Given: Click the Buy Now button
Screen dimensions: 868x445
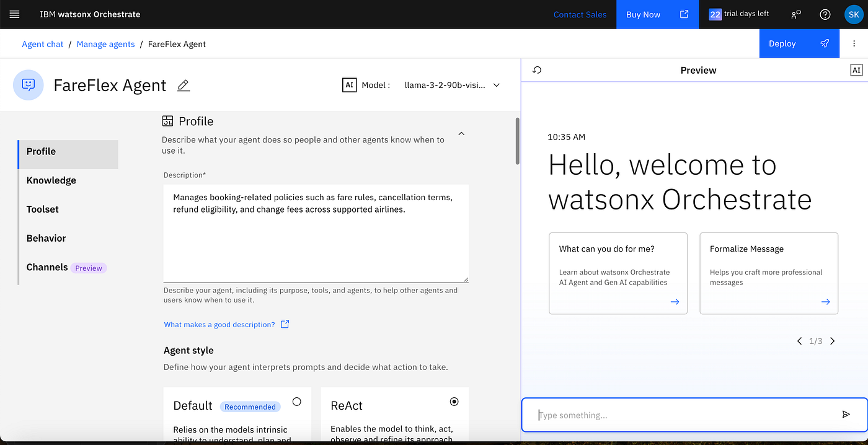Looking at the screenshot, I should (657, 14).
